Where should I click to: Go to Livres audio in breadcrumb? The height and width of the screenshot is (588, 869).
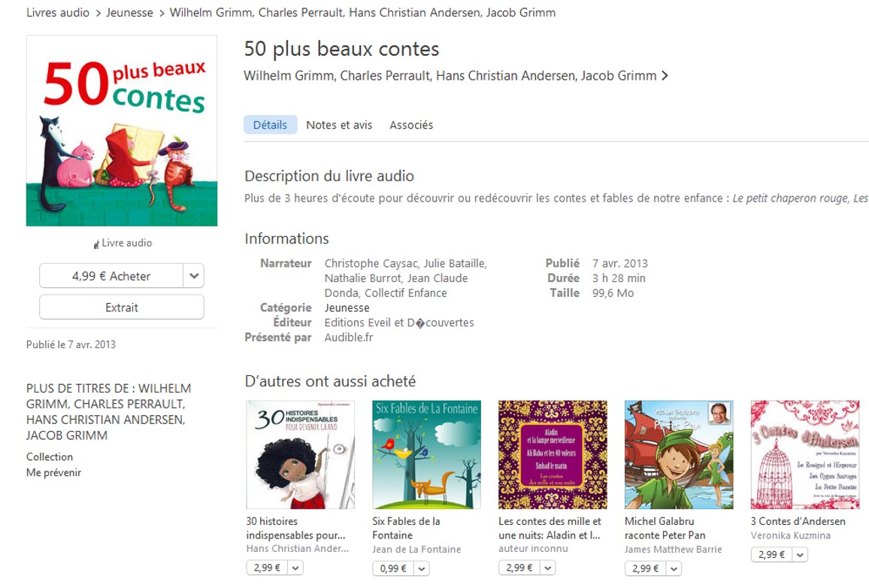pos(58,13)
